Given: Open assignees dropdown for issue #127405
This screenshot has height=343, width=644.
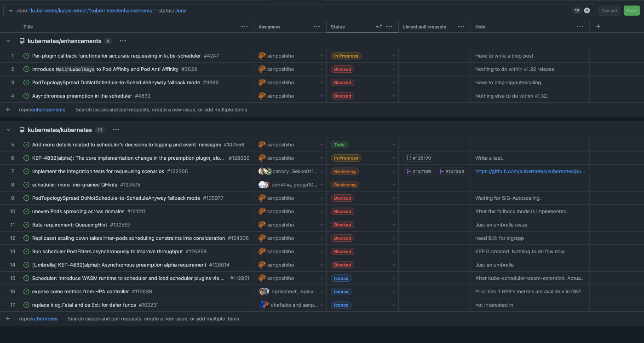Looking at the screenshot, I should coord(322,185).
